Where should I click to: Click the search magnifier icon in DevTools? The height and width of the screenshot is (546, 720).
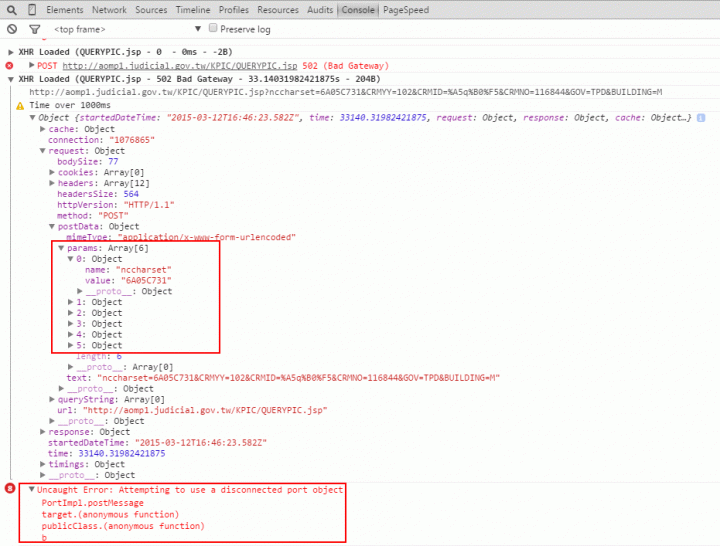click(x=12, y=9)
